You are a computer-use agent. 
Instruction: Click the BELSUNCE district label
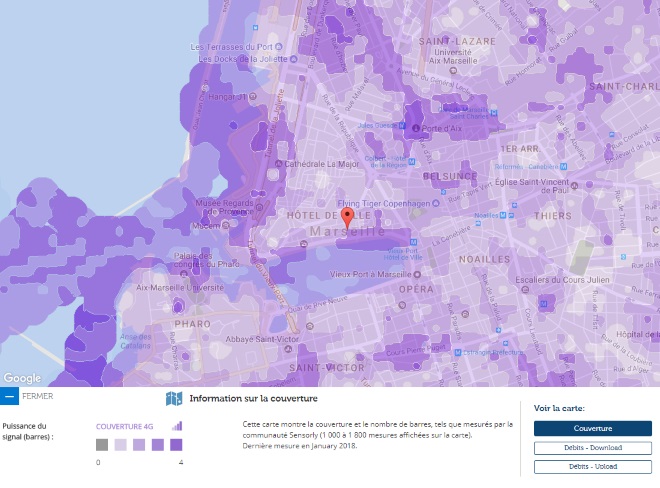click(x=450, y=176)
